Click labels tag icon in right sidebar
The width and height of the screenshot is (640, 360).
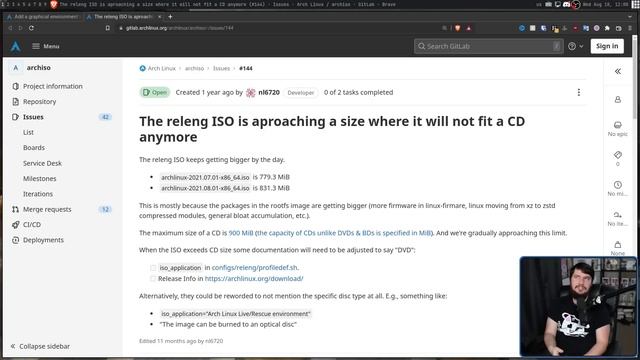coord(618,155)
